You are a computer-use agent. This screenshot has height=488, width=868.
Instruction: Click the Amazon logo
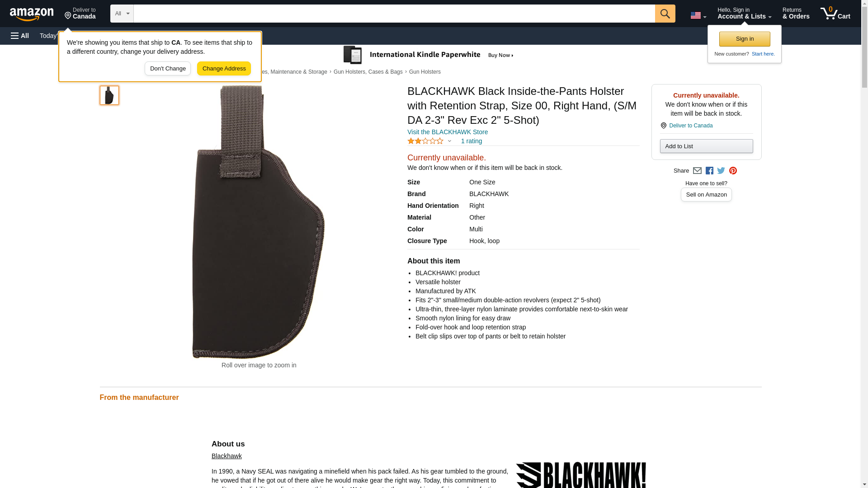coord(32,14)
